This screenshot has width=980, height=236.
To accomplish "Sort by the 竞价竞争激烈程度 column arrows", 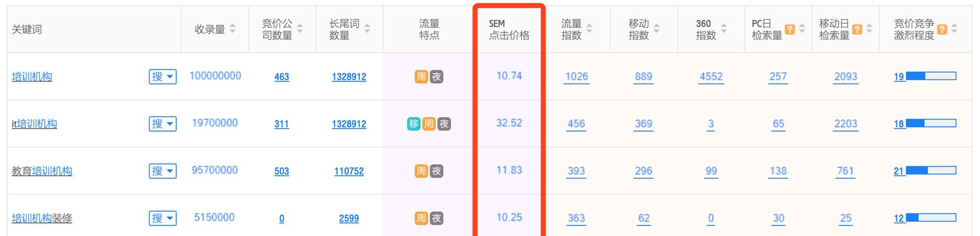I will click(x=954, y=29).
